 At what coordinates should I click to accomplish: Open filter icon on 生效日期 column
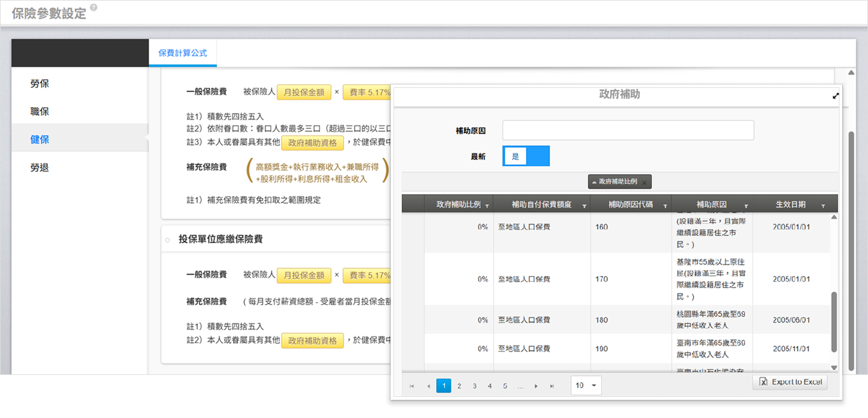click(823, 206)
